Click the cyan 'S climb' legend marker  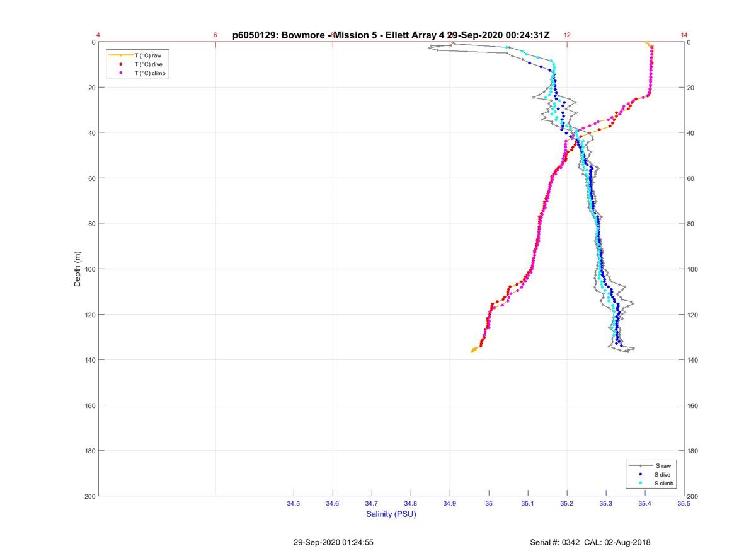[641, 483]
